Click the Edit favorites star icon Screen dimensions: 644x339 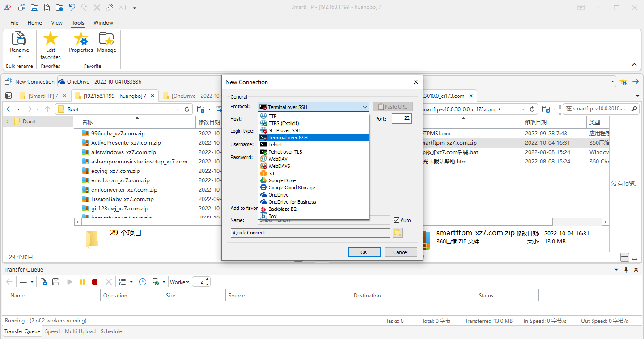coord(51,38)
